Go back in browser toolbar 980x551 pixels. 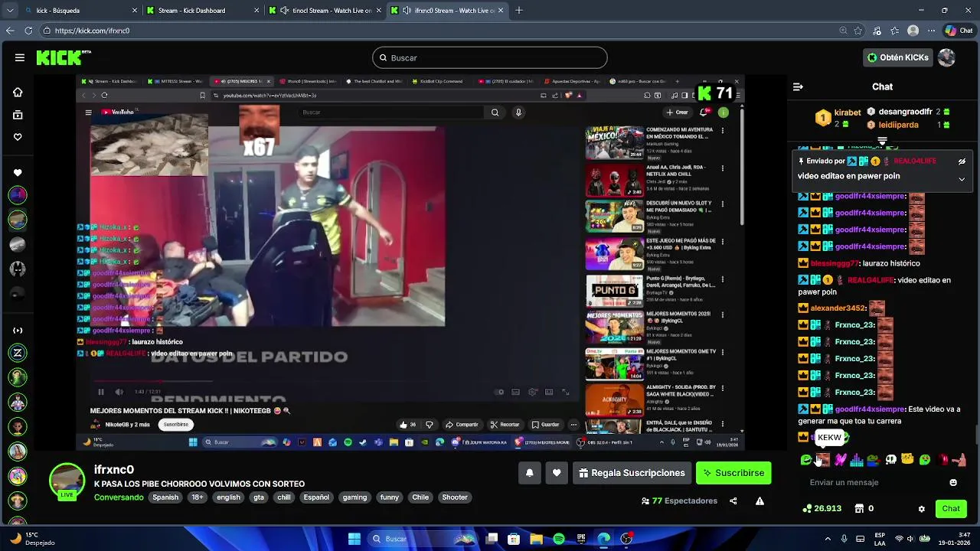click(x=10, y=31)
